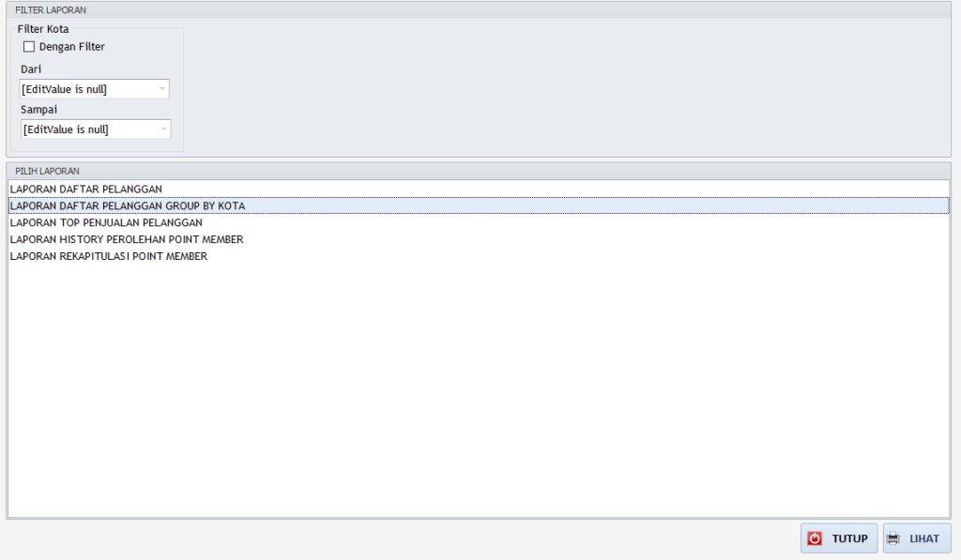The height and width of the screenshot is (560, 961).
Task: Click the red power icon on TUTUP
Action: tap(815, 538)
